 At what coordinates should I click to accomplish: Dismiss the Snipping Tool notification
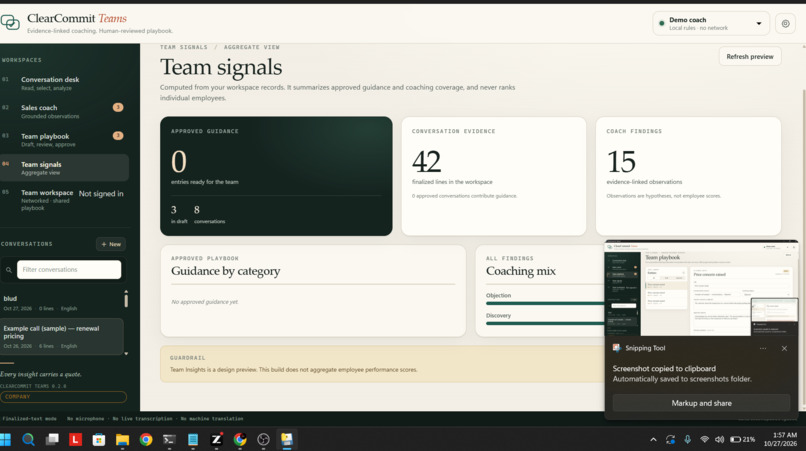pyautogui.click(x=784, y=348)
